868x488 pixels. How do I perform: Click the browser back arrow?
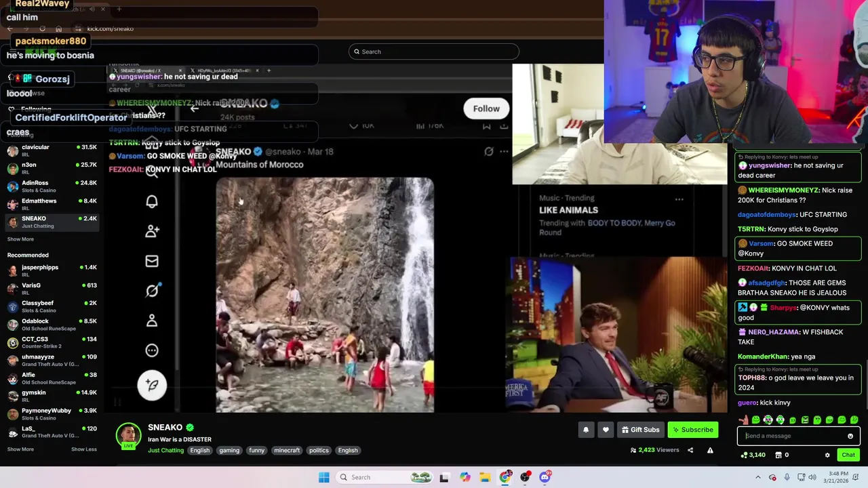tap(9, 28)
